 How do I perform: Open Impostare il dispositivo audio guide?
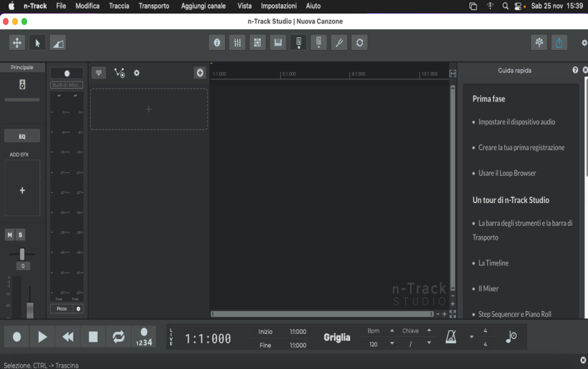pos(517,122)
